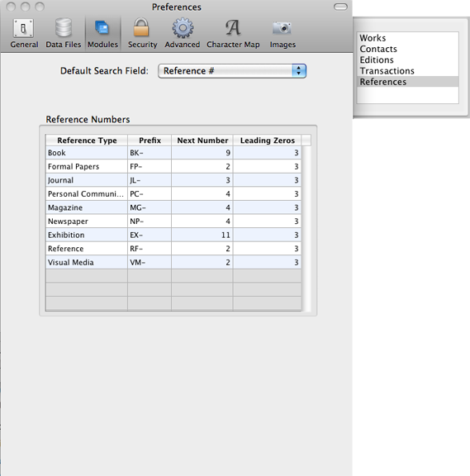Viewport: 470px width, 476px height.
Task: Click the Exhibition next number cell
Action: (202, 235)
